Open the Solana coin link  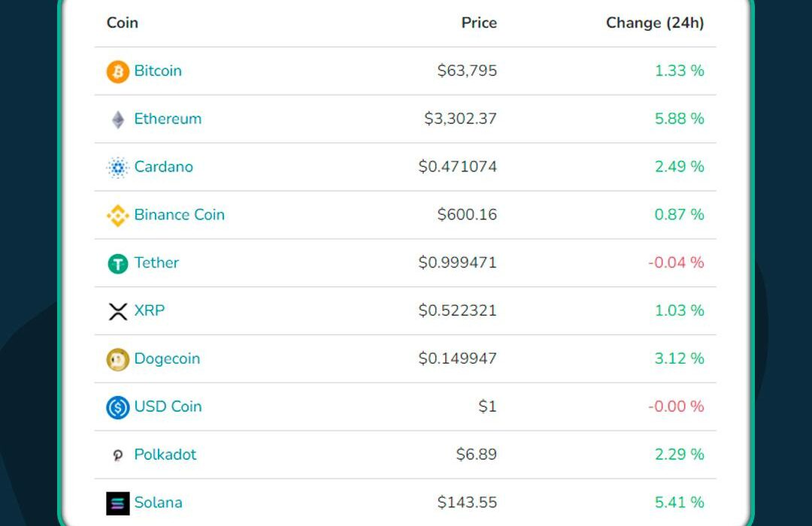click(158, 502)
